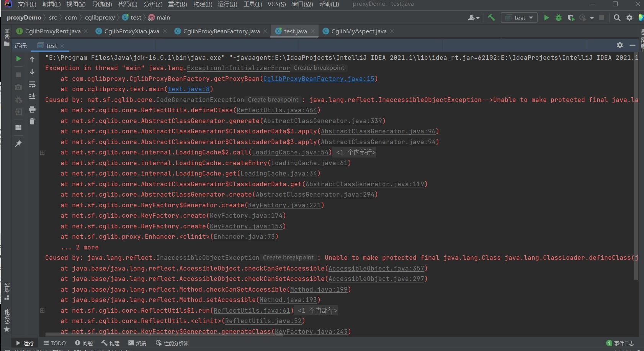644x351 pixels.
Task: Open the 问题 problems tool window
Action: 84,343
